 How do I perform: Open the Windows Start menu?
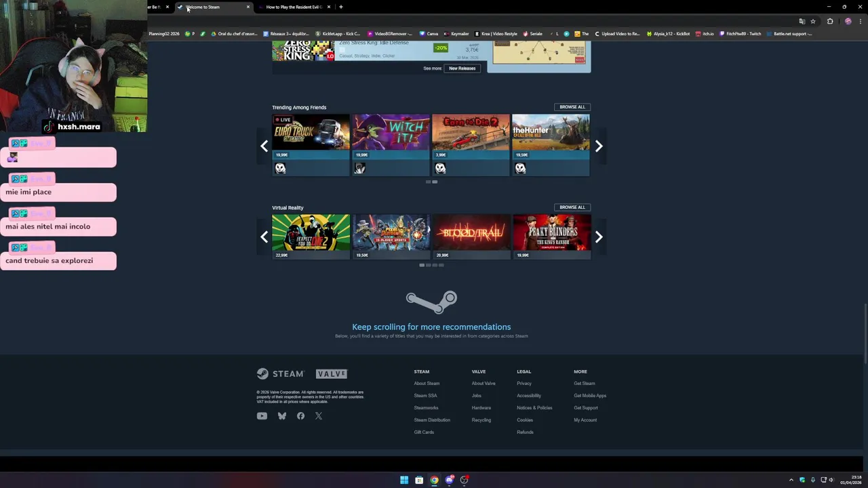pyautogui.click(x=404, y=480)
